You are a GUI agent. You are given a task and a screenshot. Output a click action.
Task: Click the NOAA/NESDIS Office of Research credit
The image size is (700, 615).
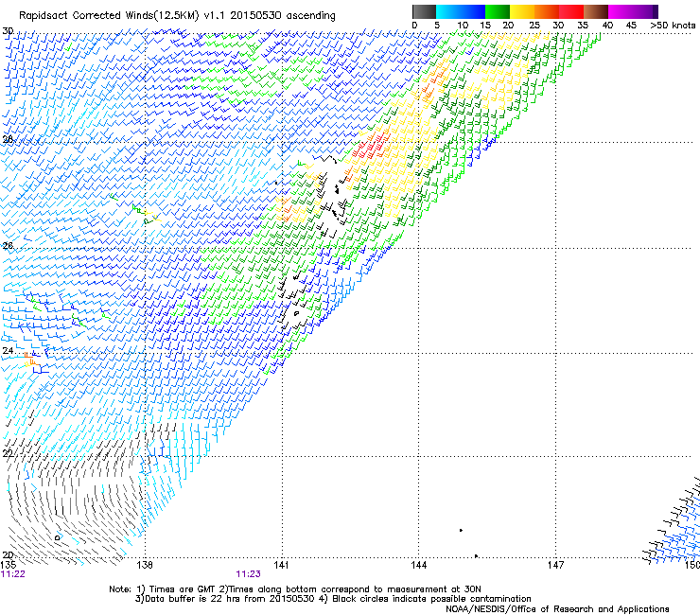pos(557,608)
